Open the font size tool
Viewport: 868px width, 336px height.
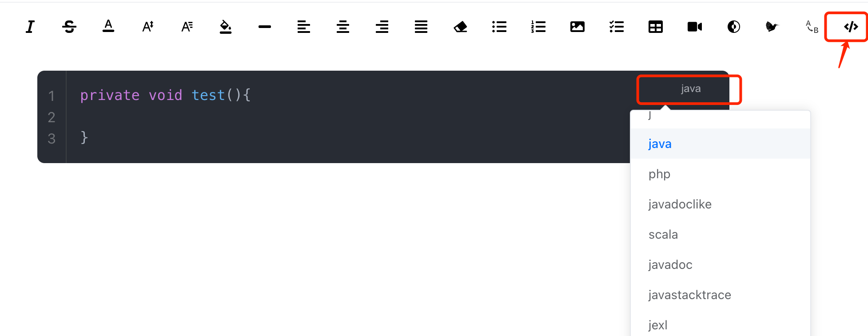point(148,27)
